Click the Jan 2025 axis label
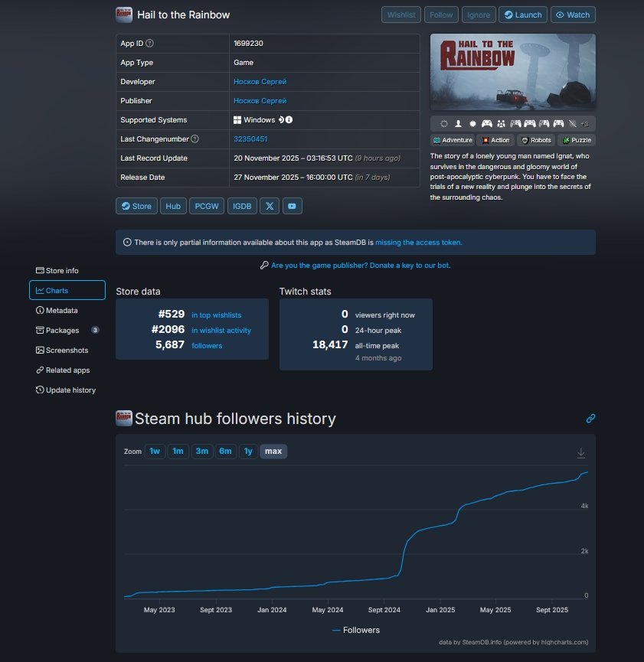 click(x=440, y=610)
